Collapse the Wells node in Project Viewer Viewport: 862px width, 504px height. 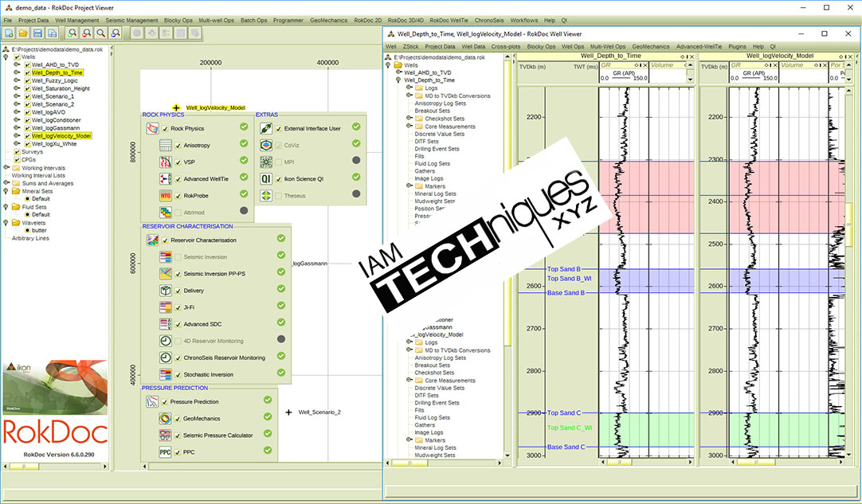[6, 57]
